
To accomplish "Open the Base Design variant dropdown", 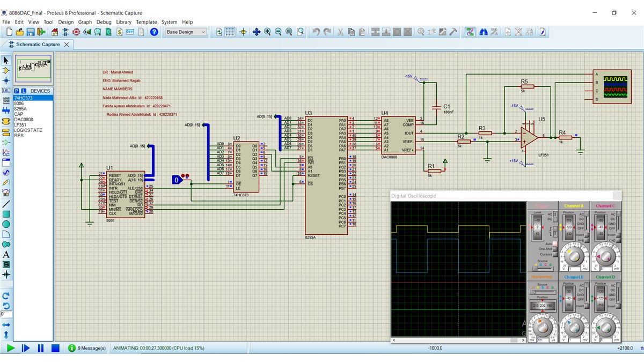I will [186, 32].
